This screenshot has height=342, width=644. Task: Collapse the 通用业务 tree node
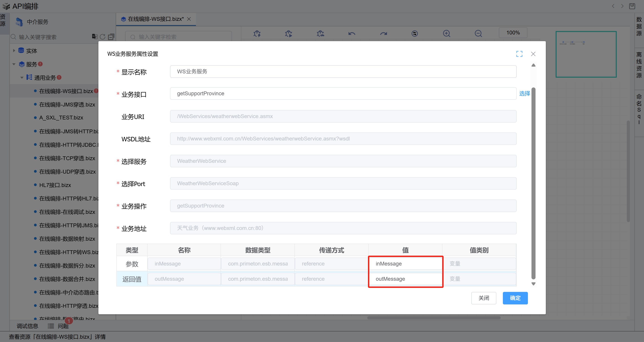pos(22,78)
